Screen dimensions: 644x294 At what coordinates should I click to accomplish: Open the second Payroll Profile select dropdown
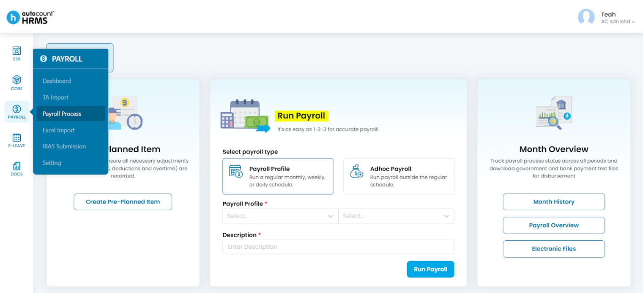[x=396, y=216]
